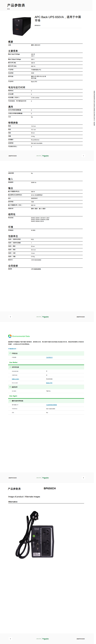Click the 产品参数表 heading at the document top
Image resolution: width=96 pixels, height=644 pixels.
point(16,5)
